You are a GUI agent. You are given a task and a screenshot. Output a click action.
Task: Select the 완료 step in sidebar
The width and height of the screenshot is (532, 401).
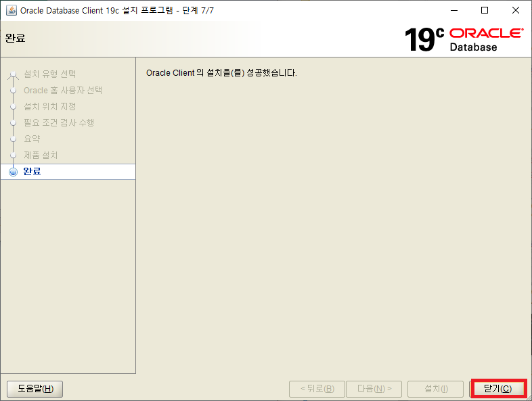(68, 172)
